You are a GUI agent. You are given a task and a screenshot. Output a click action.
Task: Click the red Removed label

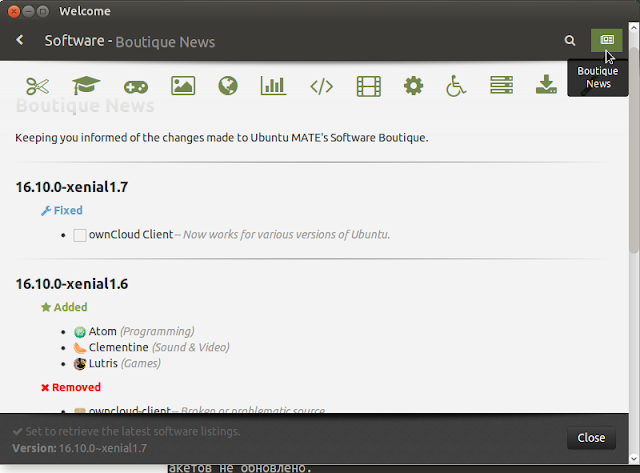click(71, 387)
